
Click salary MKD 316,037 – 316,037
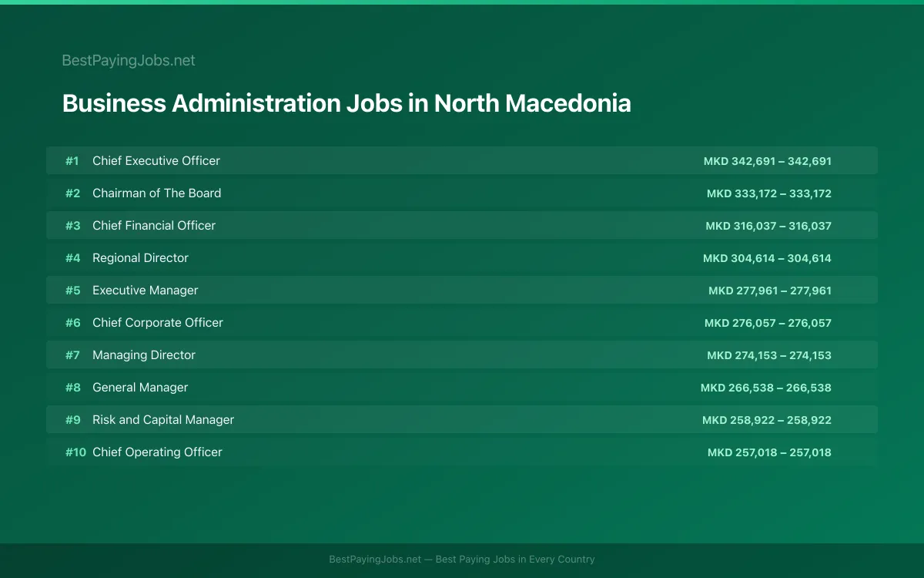click(x=768, y=226)
